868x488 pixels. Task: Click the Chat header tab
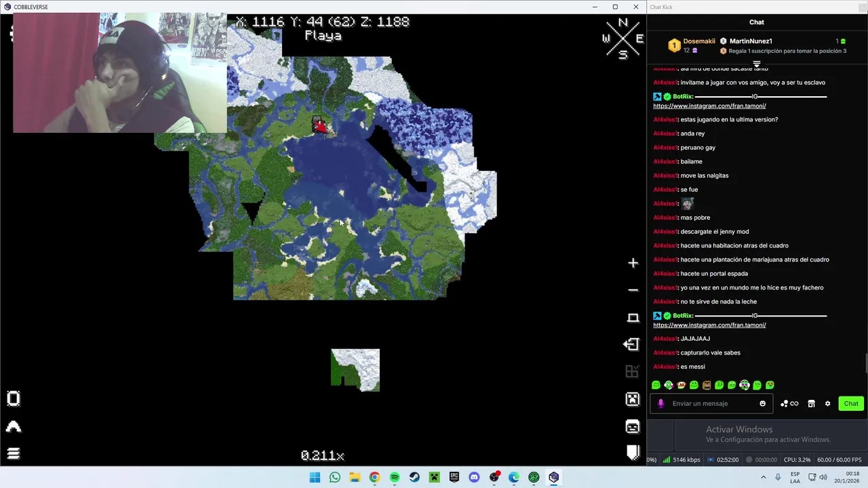pyautogui.click(x=757, y=22)
